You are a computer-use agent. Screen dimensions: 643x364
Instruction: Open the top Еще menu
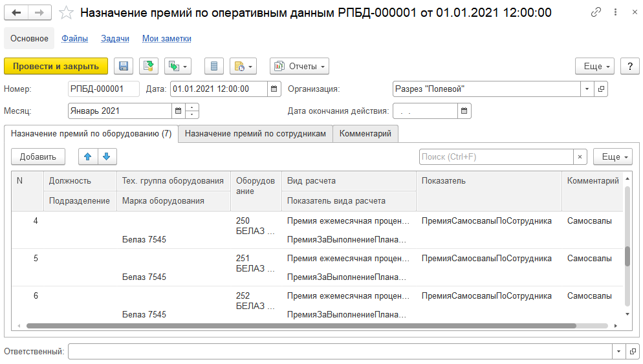coord(594,66)
